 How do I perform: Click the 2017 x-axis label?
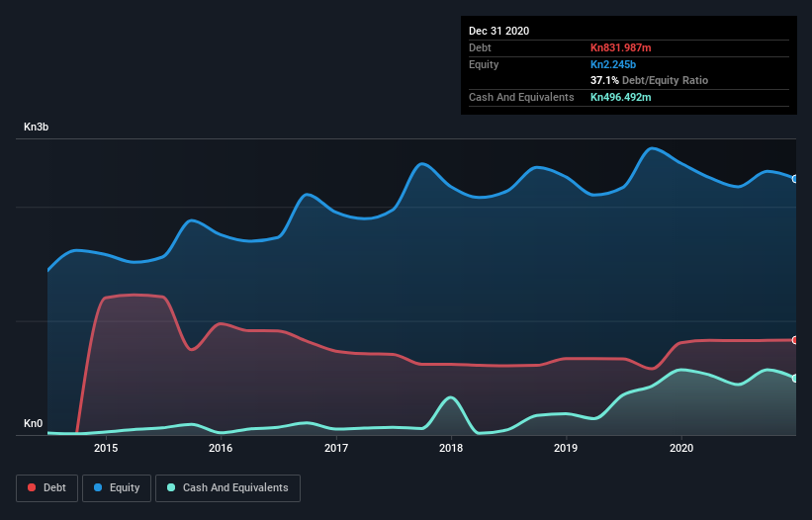point(336,448)
